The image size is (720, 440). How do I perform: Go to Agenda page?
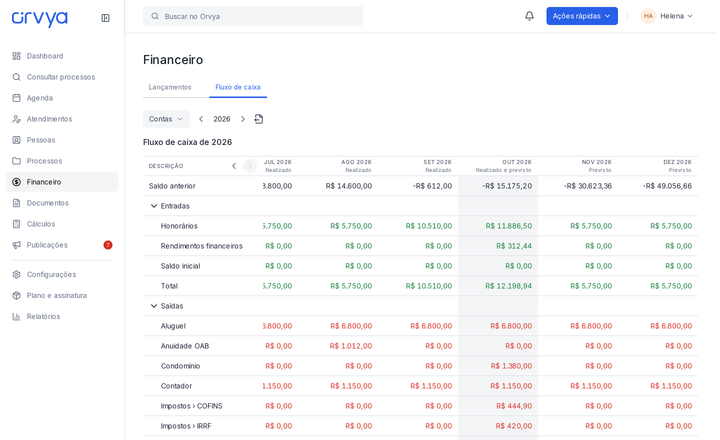[x=62, y=98]
